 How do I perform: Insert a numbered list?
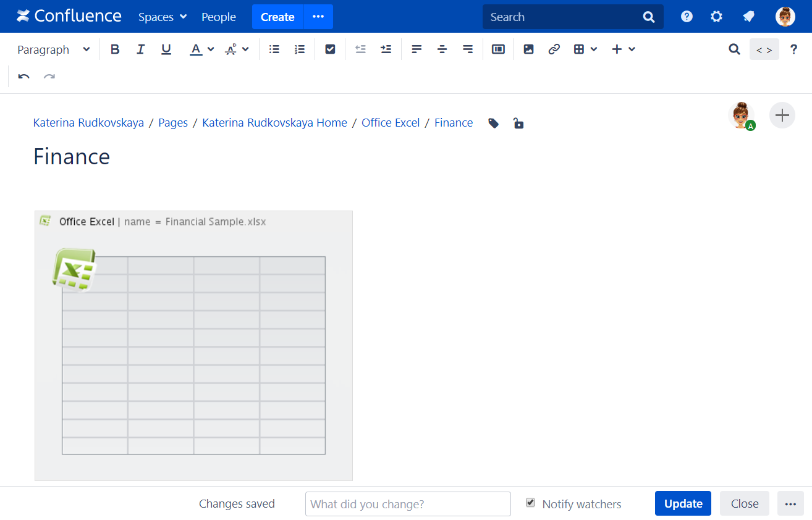point(300,49)
